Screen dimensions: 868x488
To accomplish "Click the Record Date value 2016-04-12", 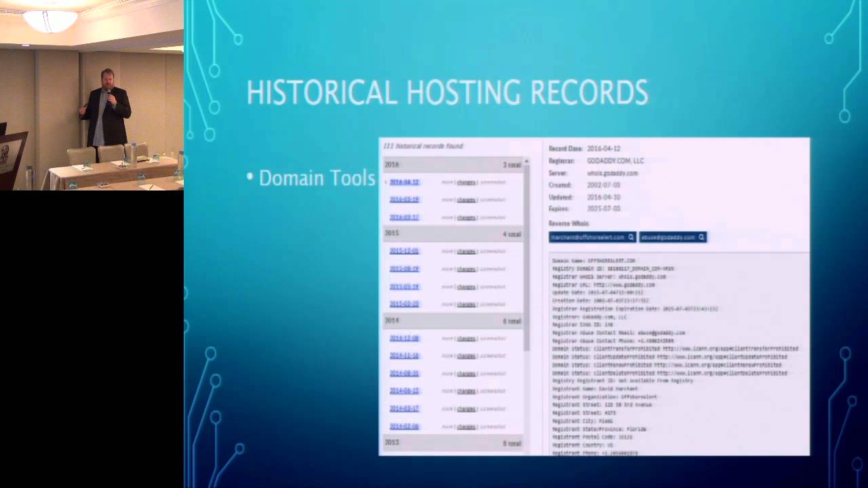I will (x=604, y=148).
